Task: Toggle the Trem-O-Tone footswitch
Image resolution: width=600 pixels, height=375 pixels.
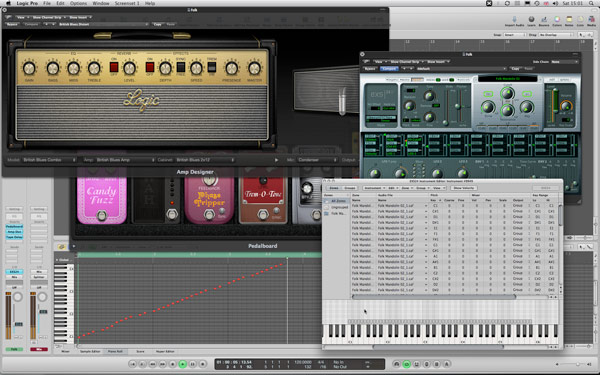Action: point(263,215)
